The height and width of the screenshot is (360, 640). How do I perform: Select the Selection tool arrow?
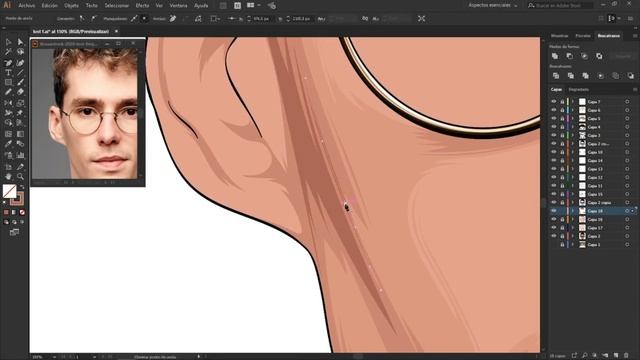(8, 42)
